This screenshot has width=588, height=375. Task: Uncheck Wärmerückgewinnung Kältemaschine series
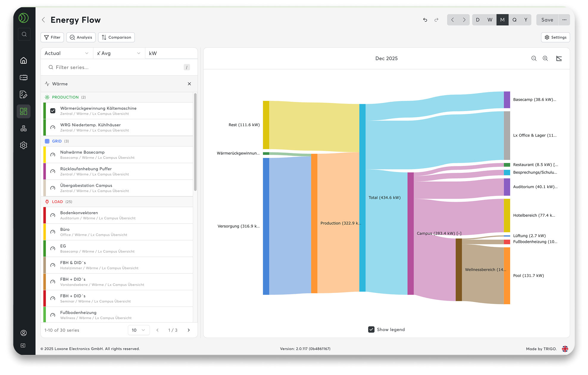coord(53,111)
